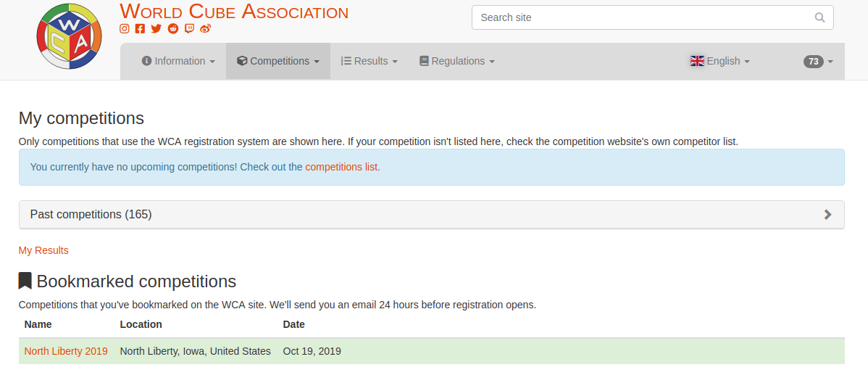868x391 pixels.
Task: Click the Name column header
Action: point(38,324)
